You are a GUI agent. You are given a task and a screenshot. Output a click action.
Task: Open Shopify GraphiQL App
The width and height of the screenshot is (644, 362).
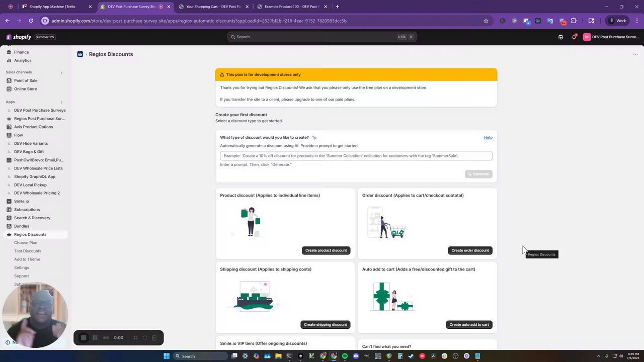34,176
